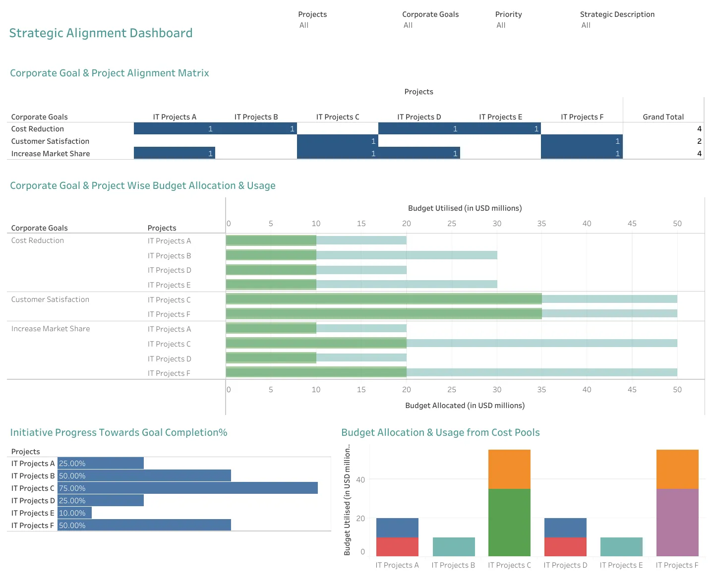This screenshot has height=588, width=712.
Task: Click the IT Projects C matrix column header
Action: coord(338,117)
